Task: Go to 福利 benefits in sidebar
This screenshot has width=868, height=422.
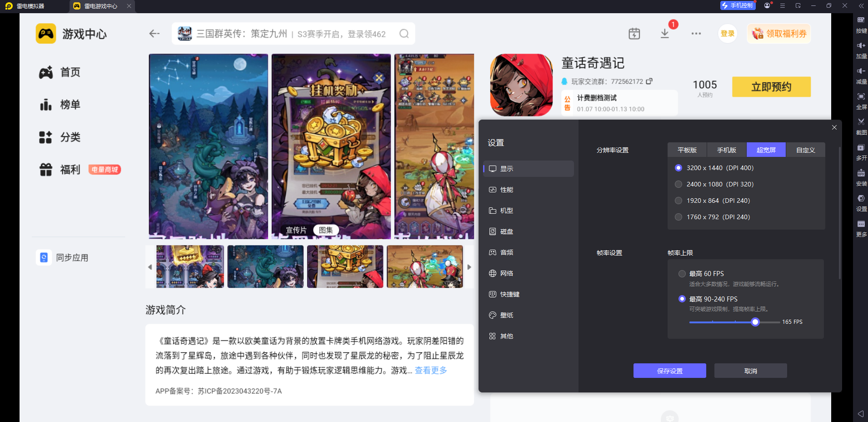Action: pos(60,170)
